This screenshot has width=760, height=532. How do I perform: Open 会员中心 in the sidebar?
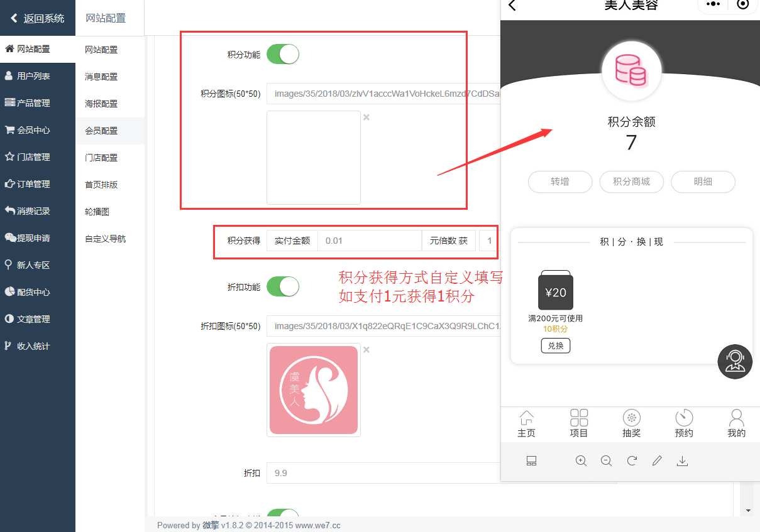coord(38,130)
